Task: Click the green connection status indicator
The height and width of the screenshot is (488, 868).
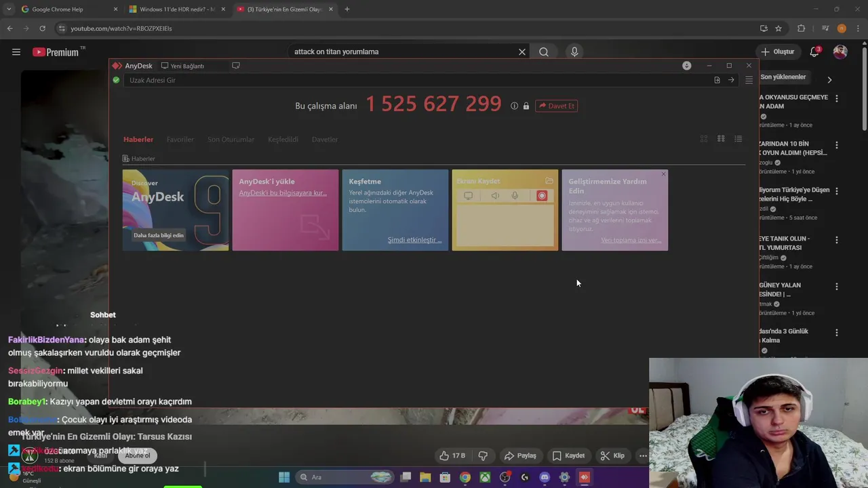Action: 116,80
